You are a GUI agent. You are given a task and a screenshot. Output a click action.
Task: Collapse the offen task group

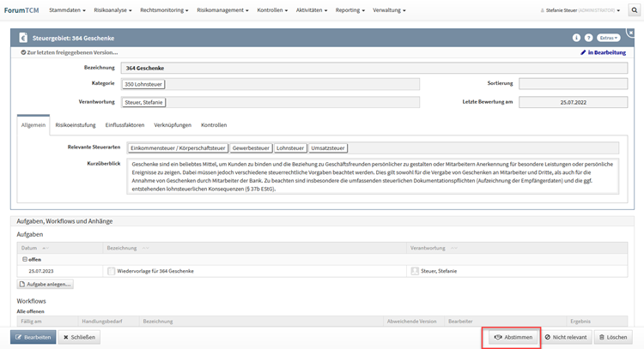click(24, 259)
